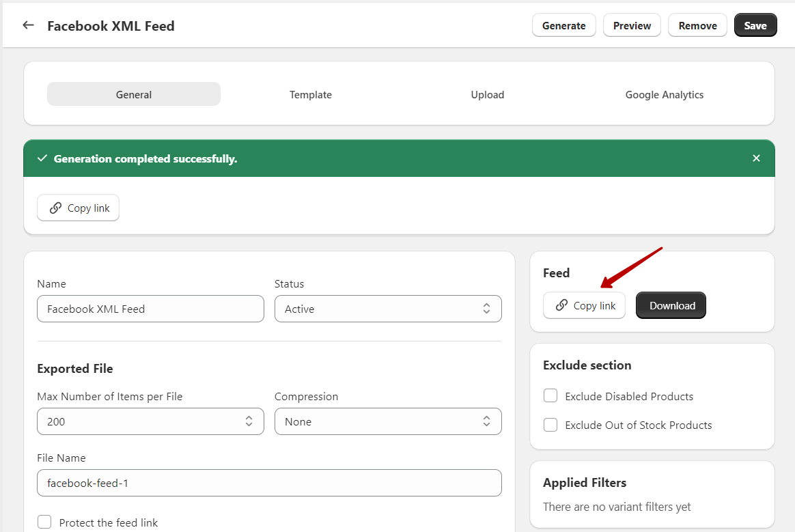The height and width of the screenshot is (532, 795).
Task: Copy link in the Feed card
Action: click(584, 305)
